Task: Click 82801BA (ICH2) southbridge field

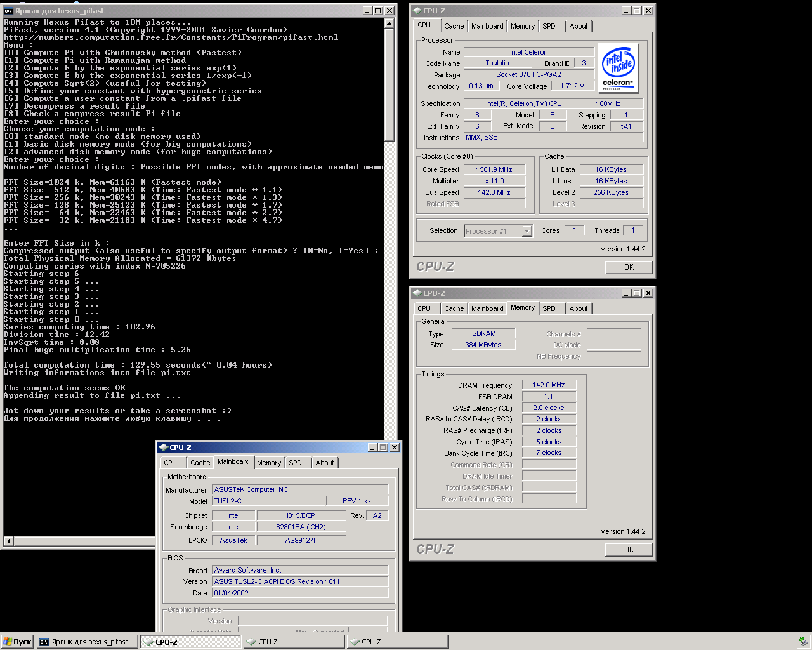Action: coord(301,527)
